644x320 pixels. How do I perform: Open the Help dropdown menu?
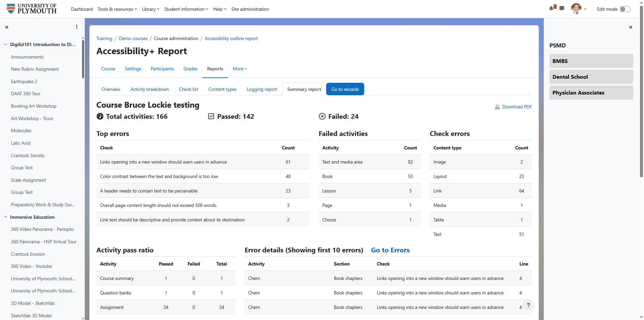pos(220,9)
